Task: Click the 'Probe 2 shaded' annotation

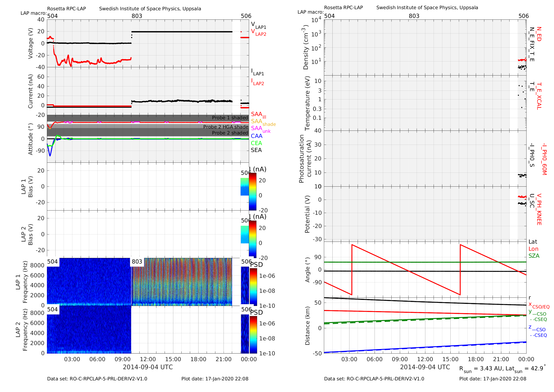Action: click(230, 133)
